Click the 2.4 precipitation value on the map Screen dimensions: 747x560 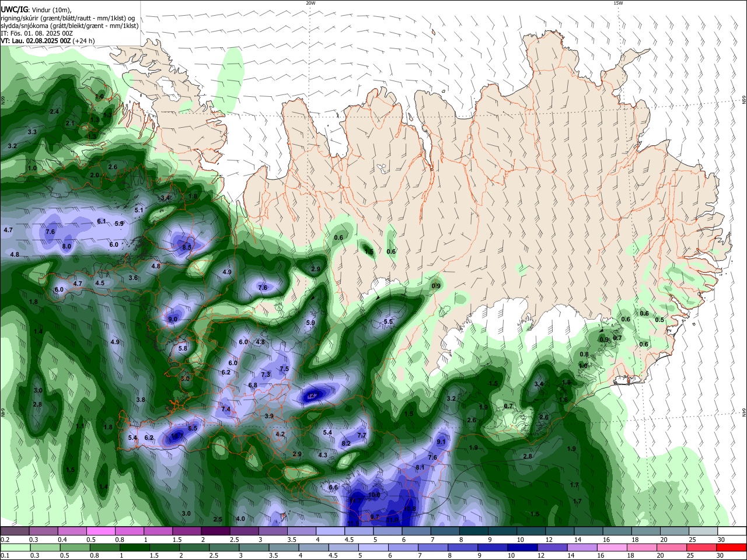coord(54,111)
